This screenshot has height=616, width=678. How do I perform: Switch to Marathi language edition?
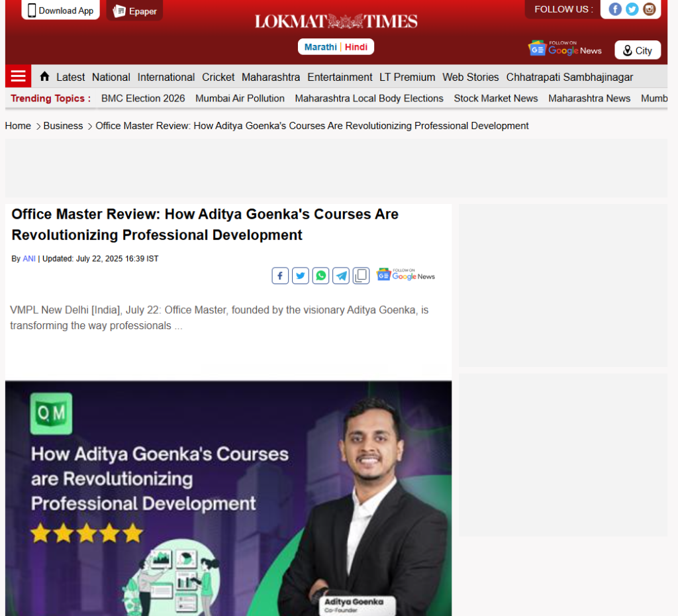(320, 47)
